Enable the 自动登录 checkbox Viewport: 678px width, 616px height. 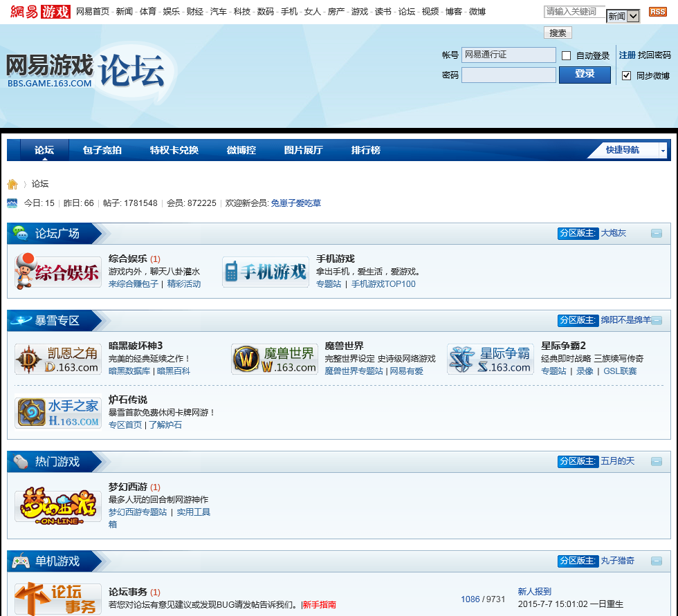click(566, 56)
